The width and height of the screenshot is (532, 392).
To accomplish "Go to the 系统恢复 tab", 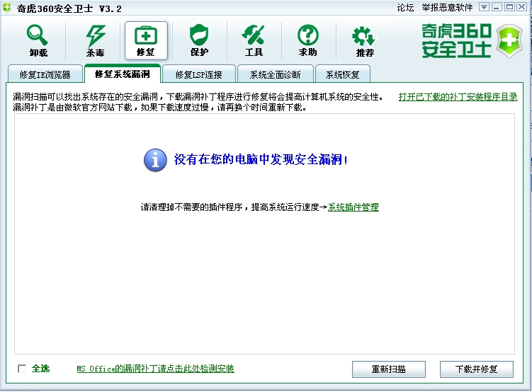I will (343, 74).
